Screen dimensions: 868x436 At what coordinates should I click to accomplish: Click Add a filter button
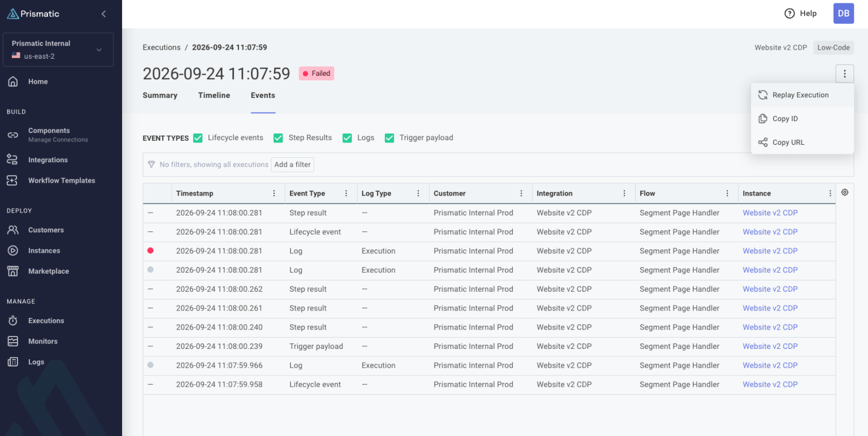click(292, 165)
